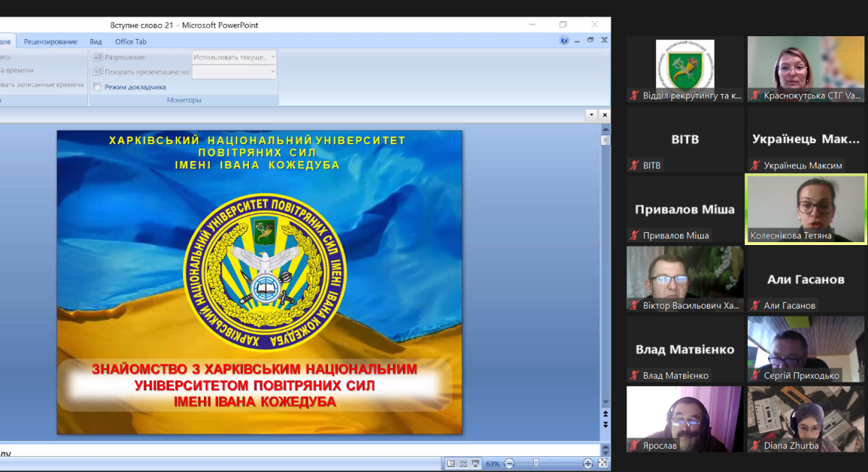Image resolution: width=868 pixels, height=472 pixels.
Task: Open PowerPoint Help question mark icon
Action: click(x=564, y=40)
